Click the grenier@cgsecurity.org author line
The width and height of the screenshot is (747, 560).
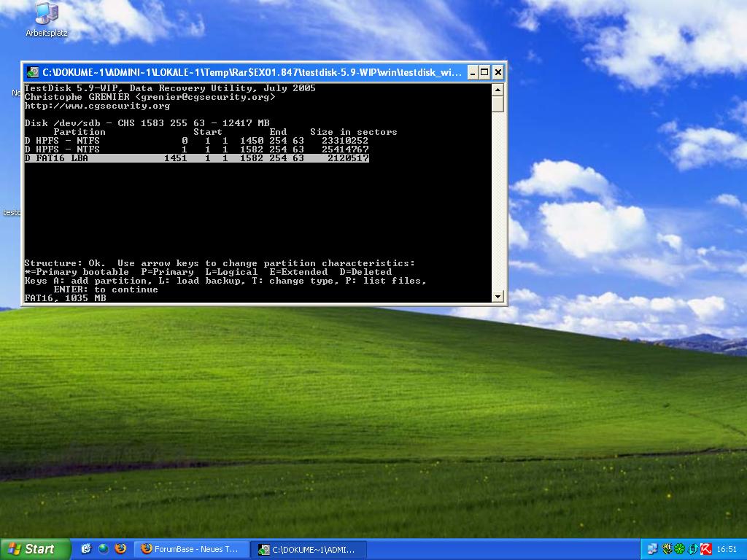tap(150, 97)
